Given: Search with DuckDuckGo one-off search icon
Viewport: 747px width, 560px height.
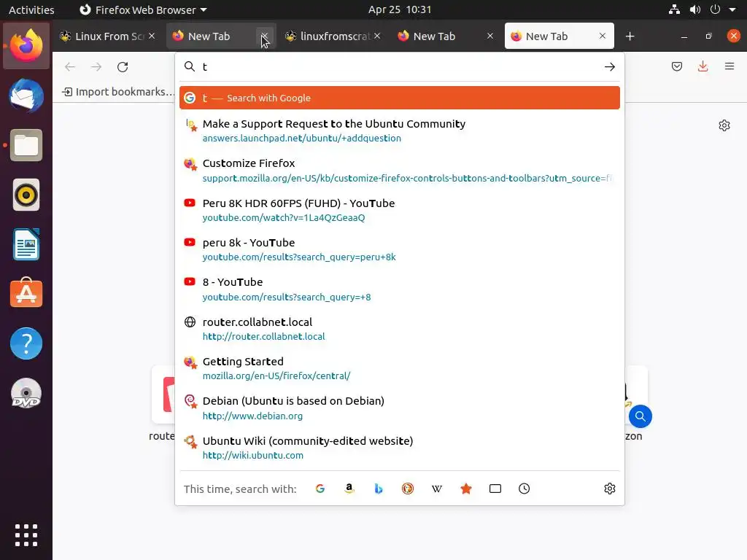Looking at the screenshot, I should pos(408,489).
